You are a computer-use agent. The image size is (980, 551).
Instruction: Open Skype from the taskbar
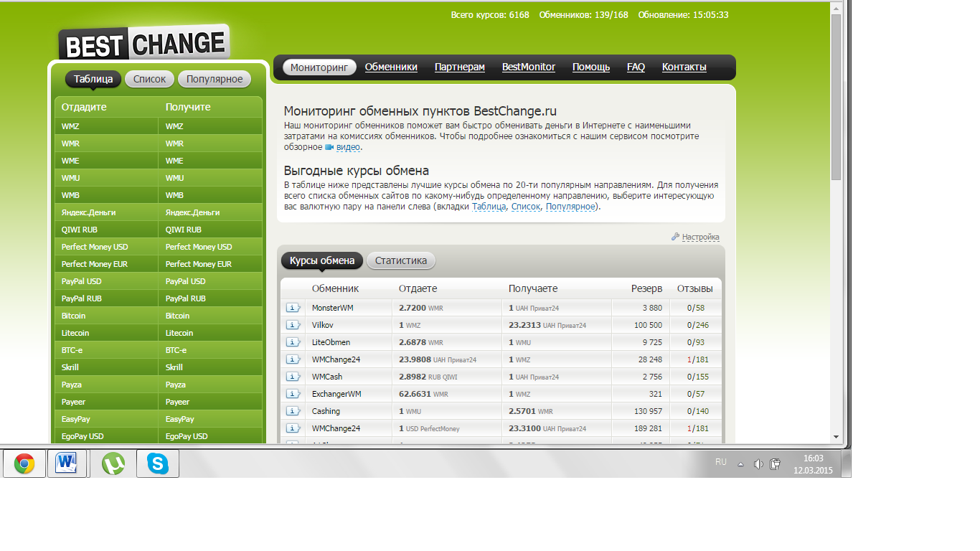[157, 464]
